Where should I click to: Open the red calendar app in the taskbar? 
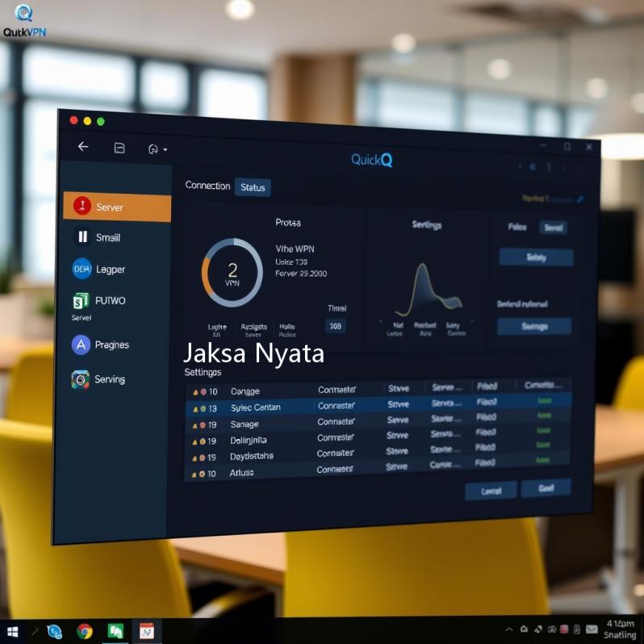147,631
